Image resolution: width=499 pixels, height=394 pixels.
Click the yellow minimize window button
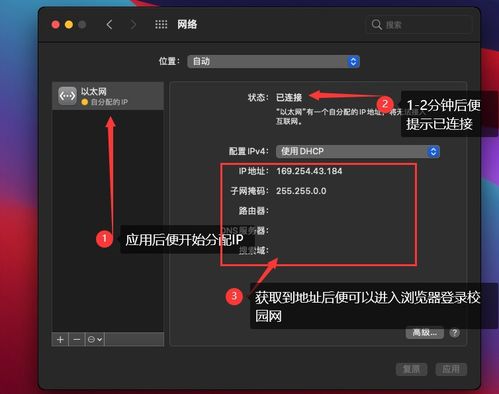pyautogui.click(x=69, y=25)
